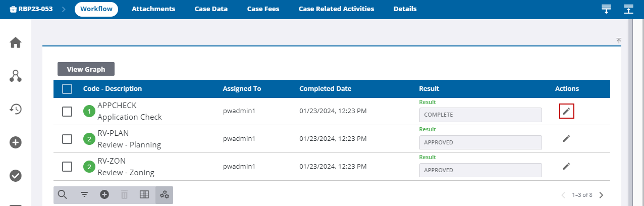The height and width of the screenshot is (206, 644).
Task: Switch to the Case Fees tab
Action: point(263,9)
